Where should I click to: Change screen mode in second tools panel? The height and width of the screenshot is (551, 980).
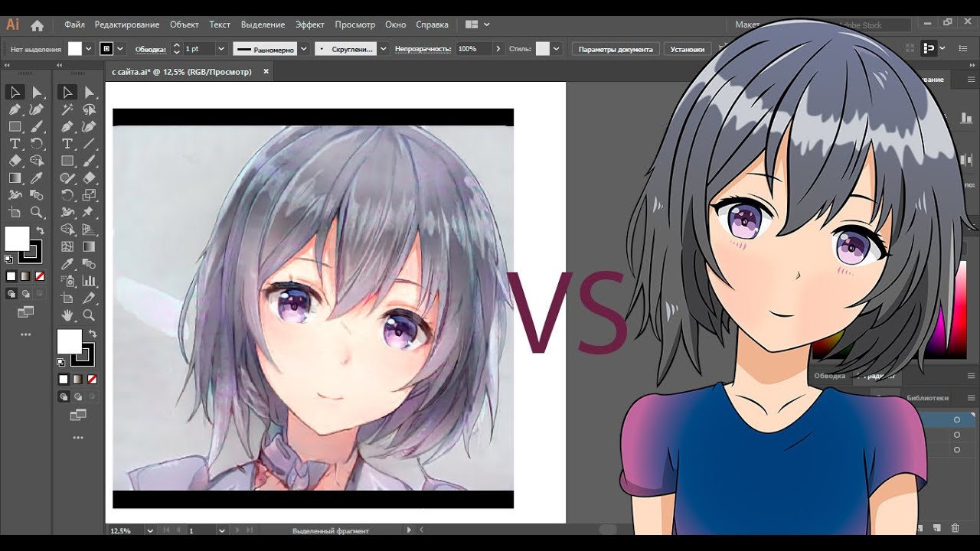[78, 415]
